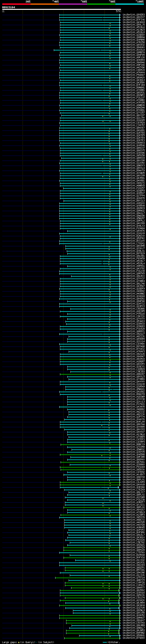Screen dimensions: 146x644
Task: Click hit UniRef100_C5X274
Action: point(133,598)
